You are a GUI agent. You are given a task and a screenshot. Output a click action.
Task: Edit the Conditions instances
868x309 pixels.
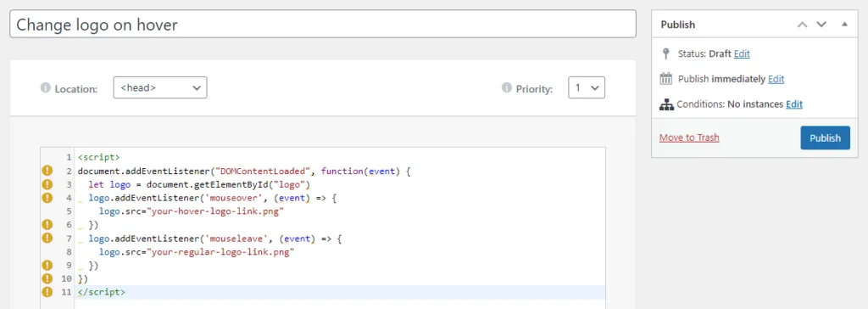pyautogui.click(x=794, y=104)
